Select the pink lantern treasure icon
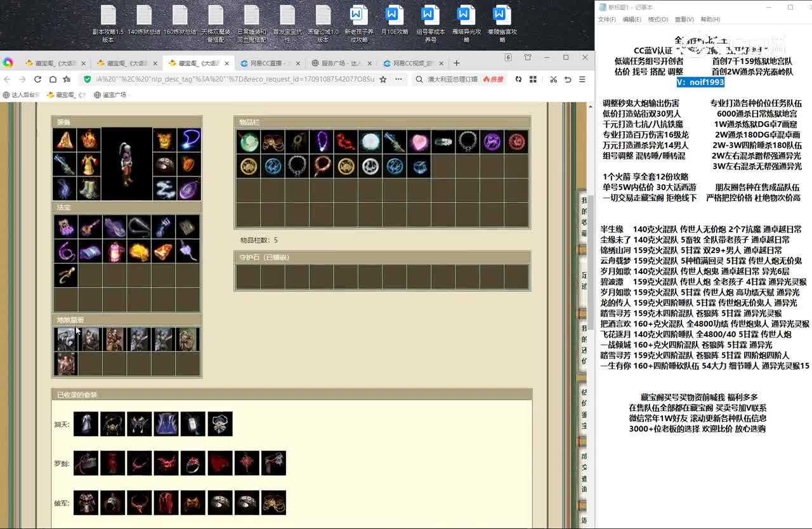 click(x=115, y=251)
